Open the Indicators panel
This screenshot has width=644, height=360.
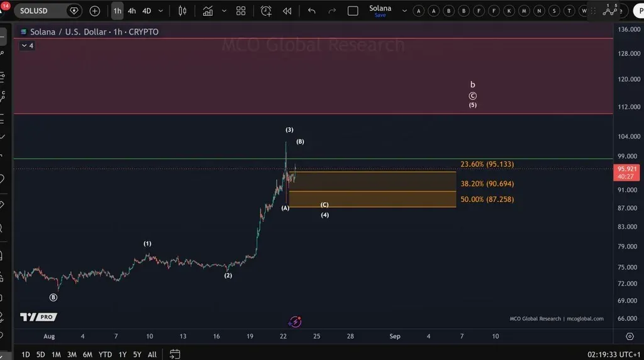208,11
